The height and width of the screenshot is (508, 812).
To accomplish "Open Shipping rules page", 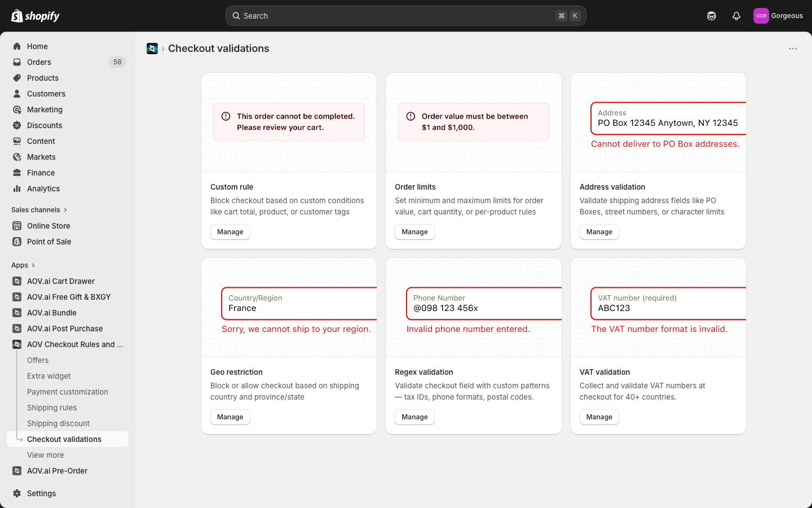I will pyautogui.click(x=52, y=408).
